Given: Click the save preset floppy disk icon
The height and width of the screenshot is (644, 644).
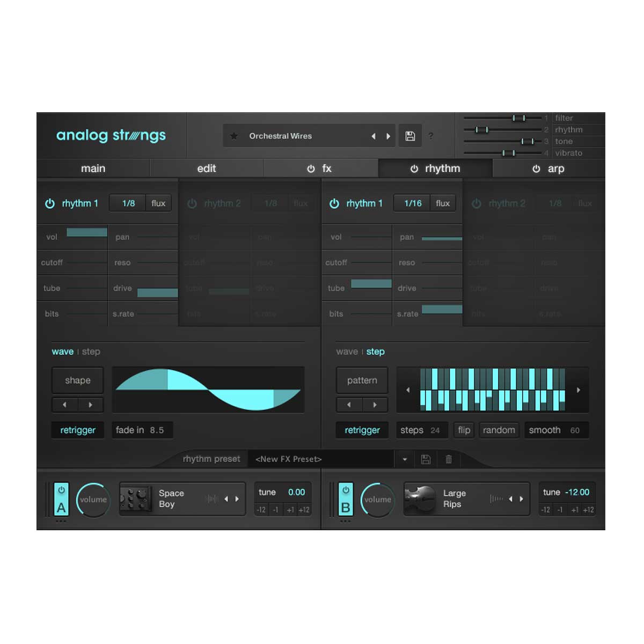Looking at the screenshot, I should click(x=409, y=136).
